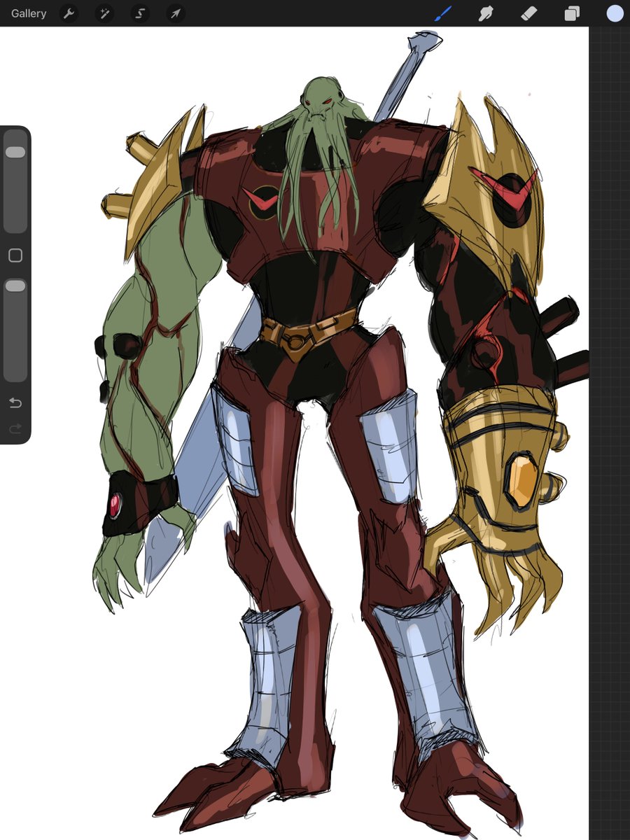Tap the square modify button on sidebar
Screen dimensions: 630x840
click(15, 255)
